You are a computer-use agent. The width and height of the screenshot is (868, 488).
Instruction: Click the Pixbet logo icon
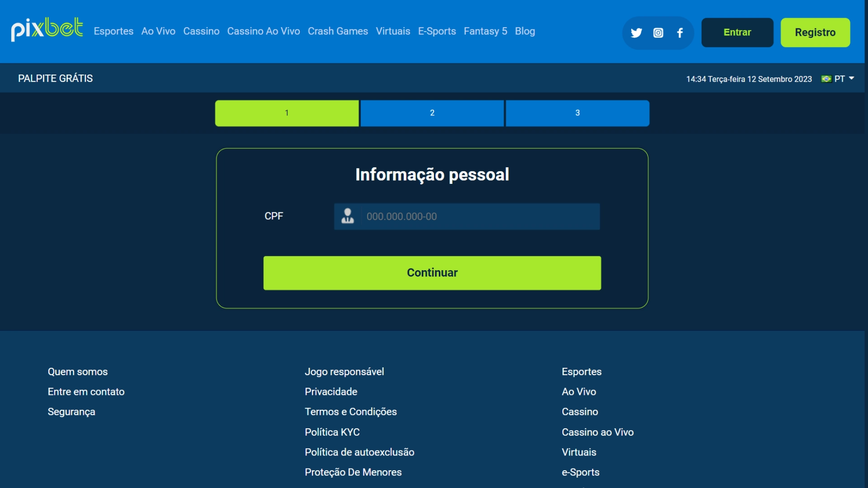click(47, 31)
